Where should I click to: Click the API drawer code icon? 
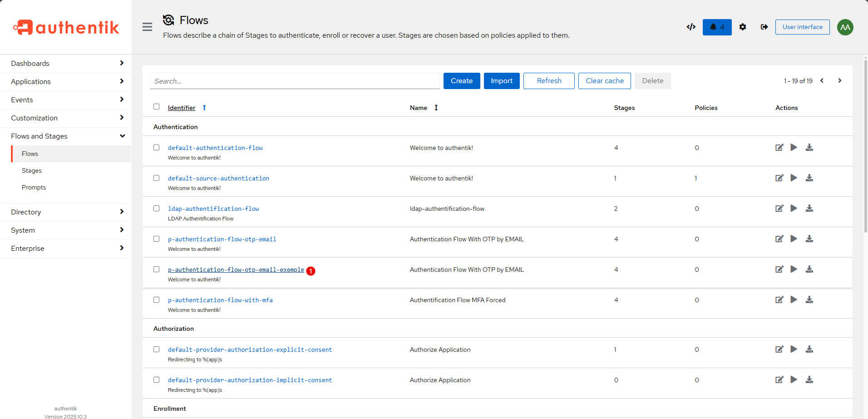(x=691, y=27)
